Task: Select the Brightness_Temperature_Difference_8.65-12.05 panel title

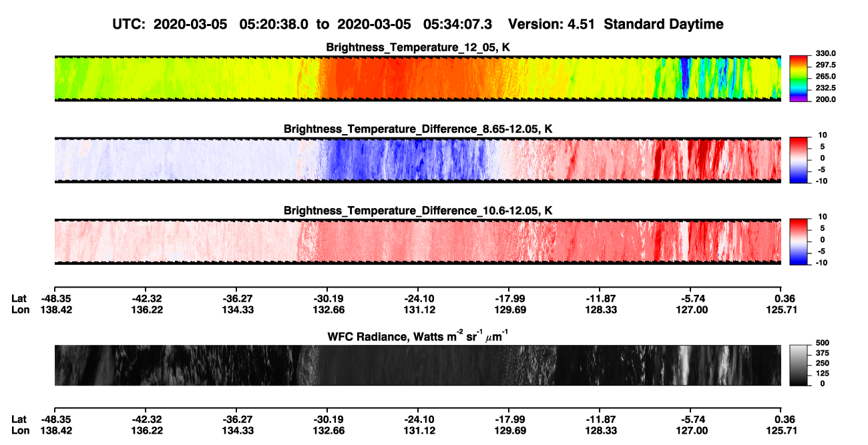Action: 419,129
